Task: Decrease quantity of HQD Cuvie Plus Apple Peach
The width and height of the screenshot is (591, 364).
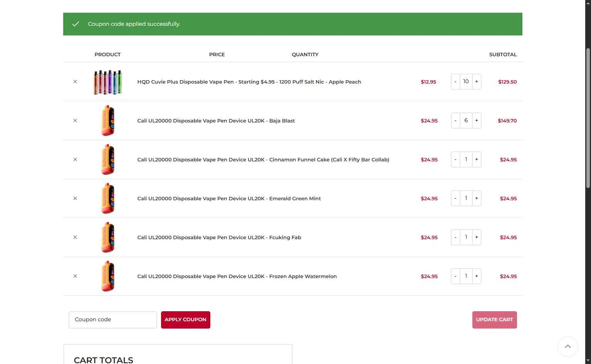Action: (x=455, y=82)
